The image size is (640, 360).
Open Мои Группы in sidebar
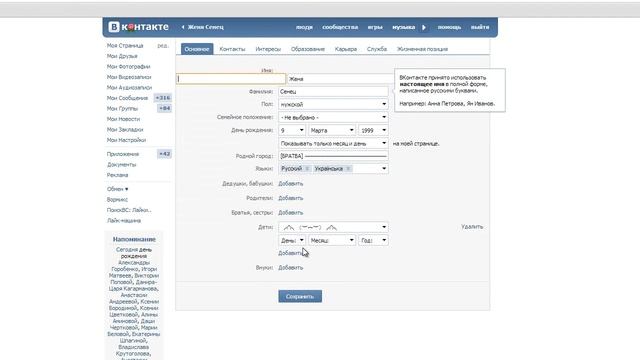(122, 109)
